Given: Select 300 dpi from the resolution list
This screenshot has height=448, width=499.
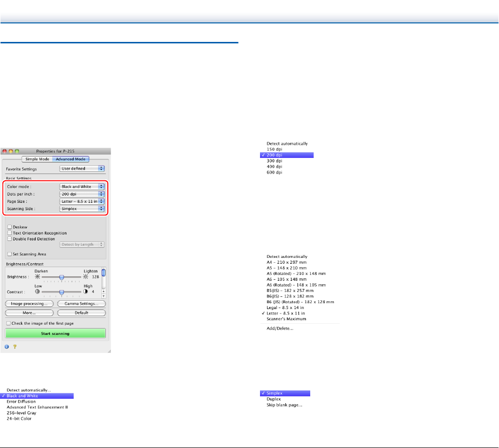Looking at the screenshot, I should click(x=275, y=160).
